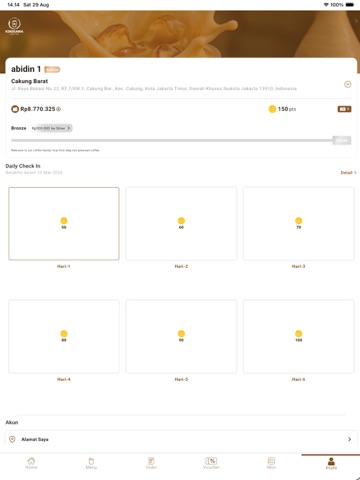This screenshot has height=480, width=360.
Task: Click the Bronze-to-Silver progress bar
Action: 172,140
